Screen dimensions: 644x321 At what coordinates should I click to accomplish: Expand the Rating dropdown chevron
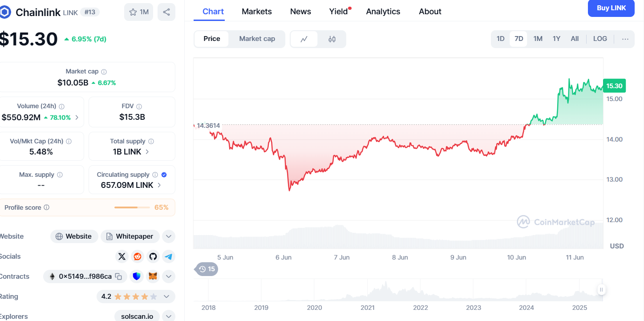coord(166,297)
